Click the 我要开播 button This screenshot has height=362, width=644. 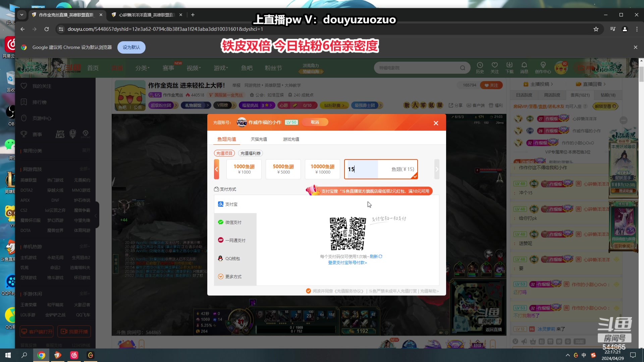pyautogui.click(x=74, y=331)
